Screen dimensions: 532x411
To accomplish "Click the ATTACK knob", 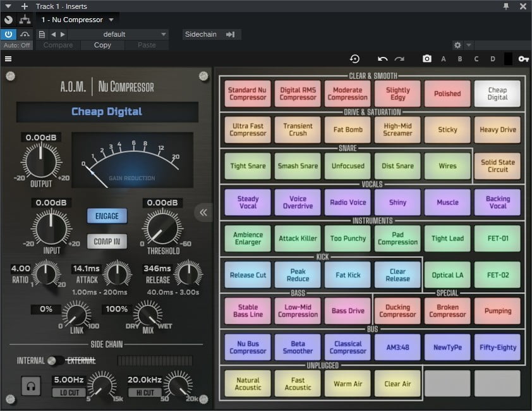I will pyautogui.click(x=117, y=274).
